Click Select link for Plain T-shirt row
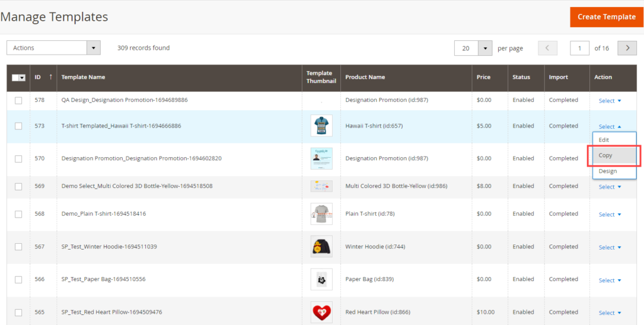Screen dimensions: 644x325 (609, 214)
